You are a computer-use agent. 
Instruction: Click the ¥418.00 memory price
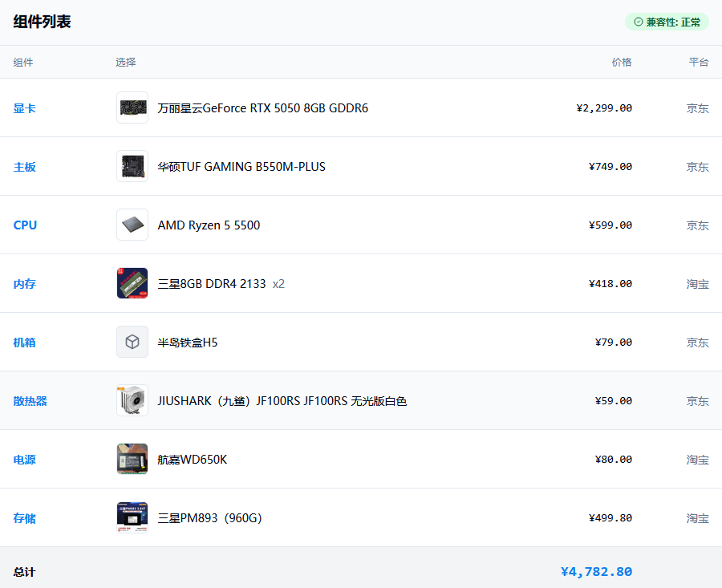click(610, 283)
